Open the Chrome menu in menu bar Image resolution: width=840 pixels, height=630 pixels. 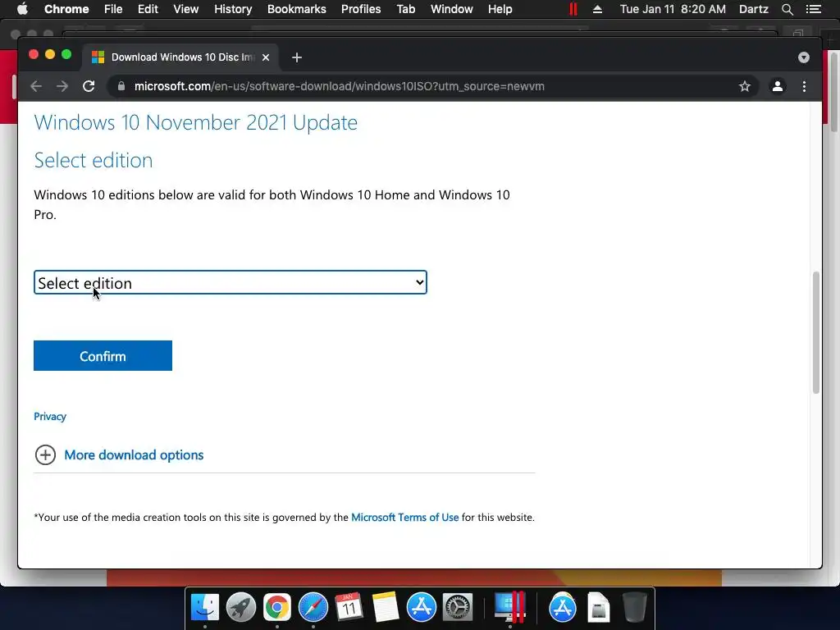[66, 9]
